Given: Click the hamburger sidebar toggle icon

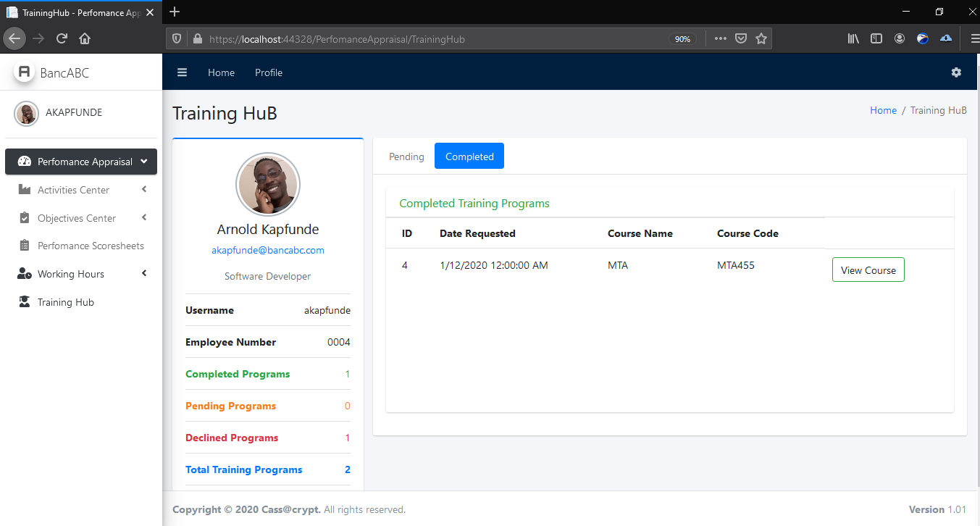Looking at the screenshot, I should (182, 72).
